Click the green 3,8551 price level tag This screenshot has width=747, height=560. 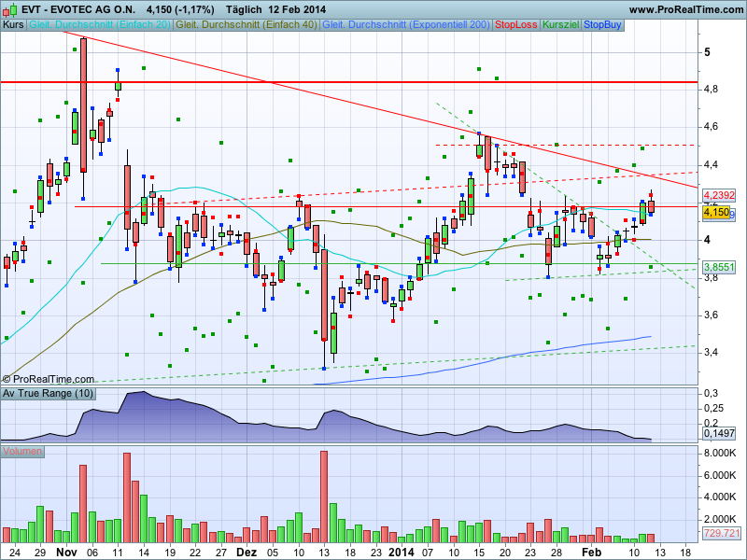coord(719,267)
